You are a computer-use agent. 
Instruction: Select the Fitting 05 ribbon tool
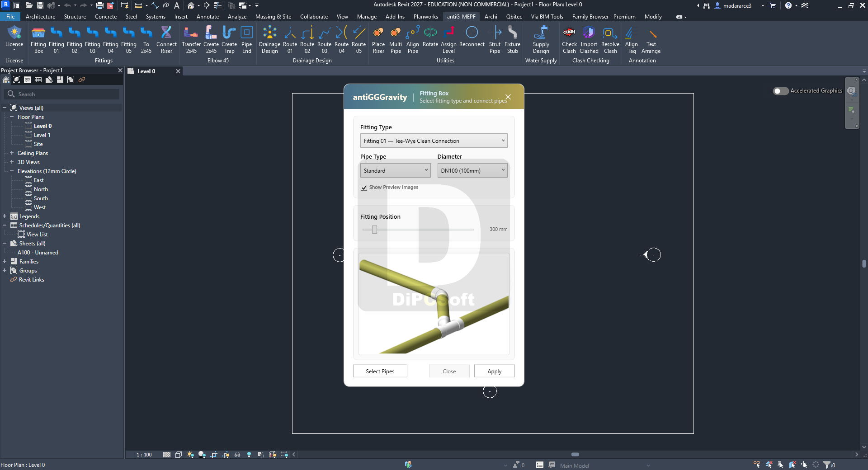tap(129, 40)
